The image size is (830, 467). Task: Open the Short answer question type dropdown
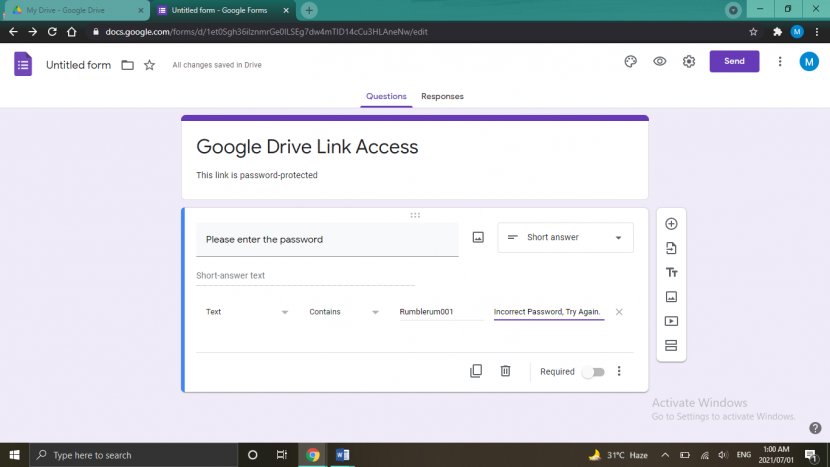pyautogui.click(x=565, y=238)
